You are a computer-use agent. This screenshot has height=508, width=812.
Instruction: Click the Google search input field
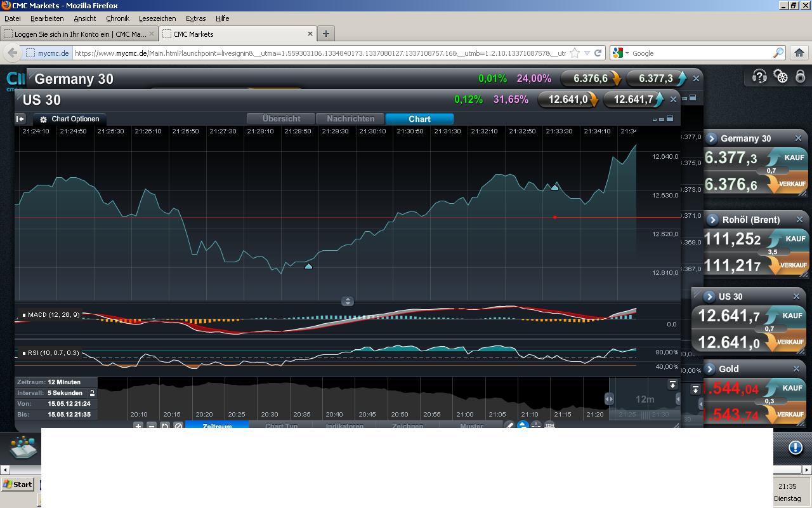(x=700, y=53)
